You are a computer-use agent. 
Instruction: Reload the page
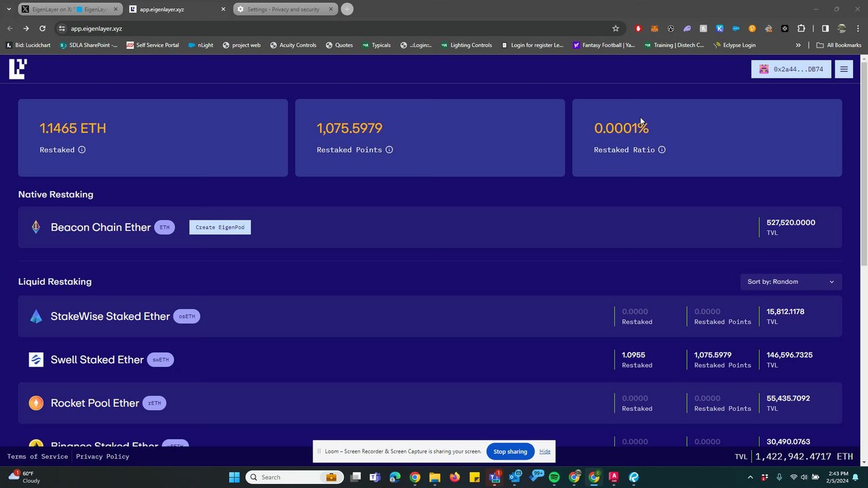tap(42, 28)
